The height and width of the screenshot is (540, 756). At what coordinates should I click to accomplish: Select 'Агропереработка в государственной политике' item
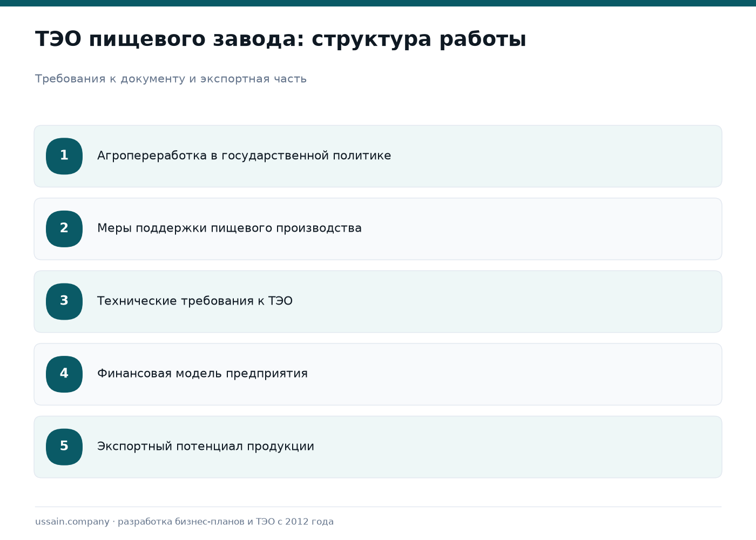378,156
